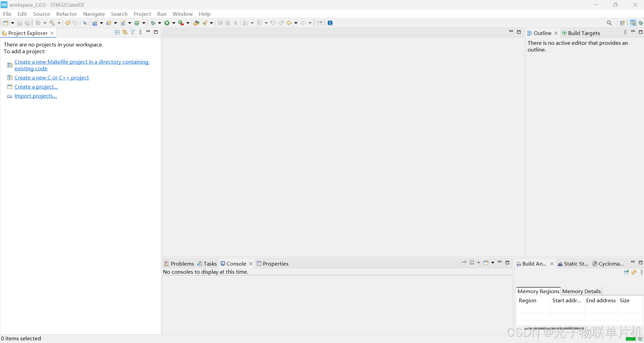Open the Window menu
Viewport: 644px width, 343px height.
(x=182, y=14)
